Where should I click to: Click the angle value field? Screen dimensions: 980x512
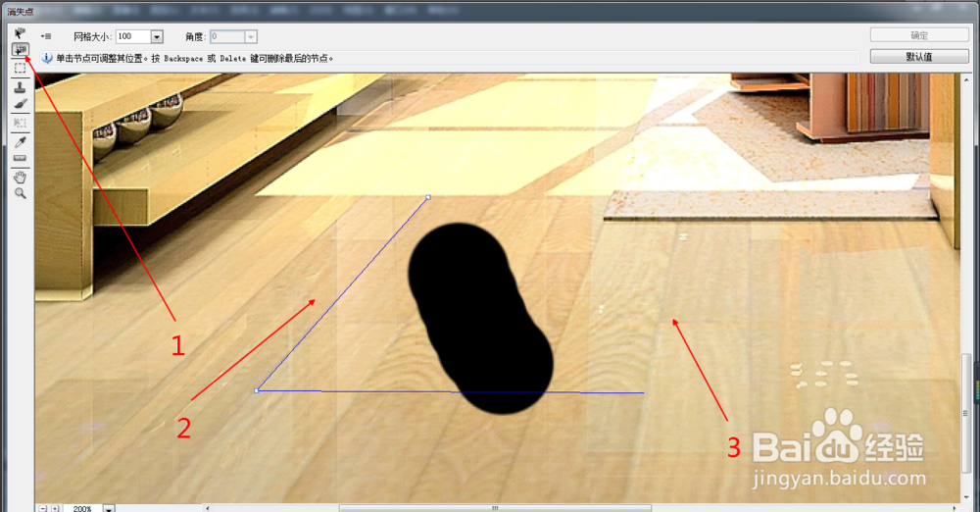tap(227, 36)
